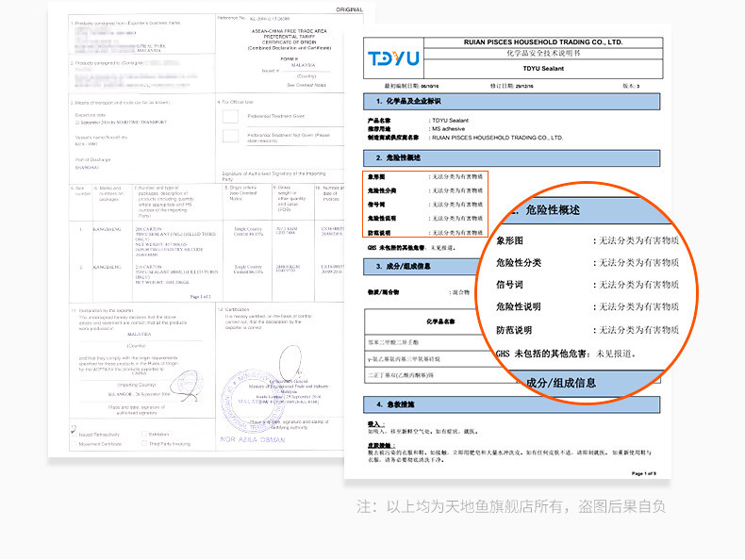Click the exporter's signature above 'Place and date' in box 11
The image size is (745, 560).
pyautogui.click(x=187, y=386)
